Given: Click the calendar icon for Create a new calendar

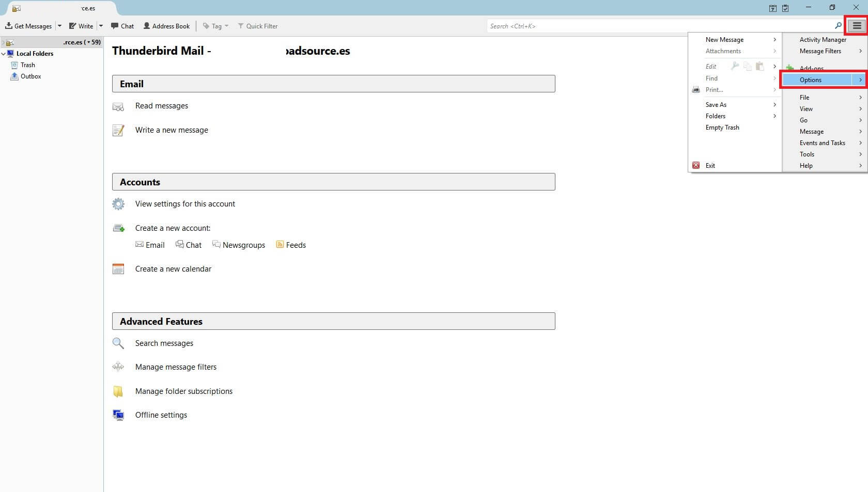Looking at the screenshot, I should [118, 269].
